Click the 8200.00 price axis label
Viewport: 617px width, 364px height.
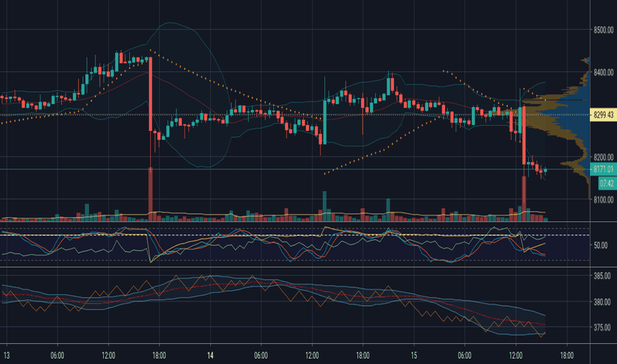click(x=604, y=158)
